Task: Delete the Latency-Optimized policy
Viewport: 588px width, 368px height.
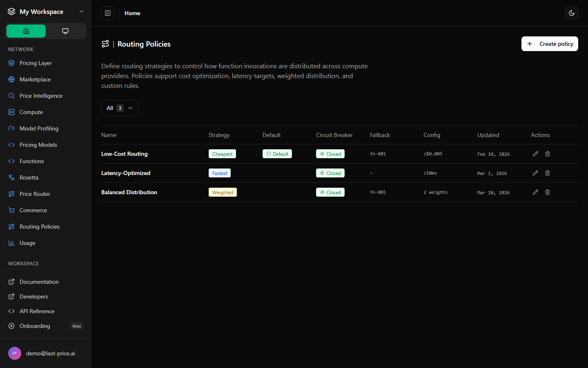Action: tap(548, 173)
